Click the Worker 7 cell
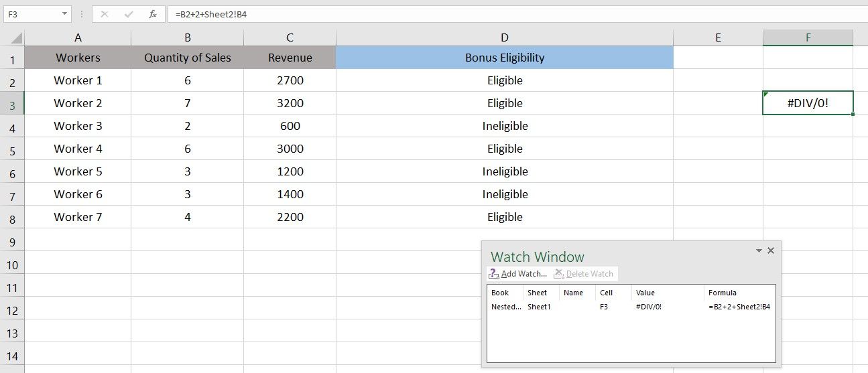The image size is (868, 373). click(78, 217)
